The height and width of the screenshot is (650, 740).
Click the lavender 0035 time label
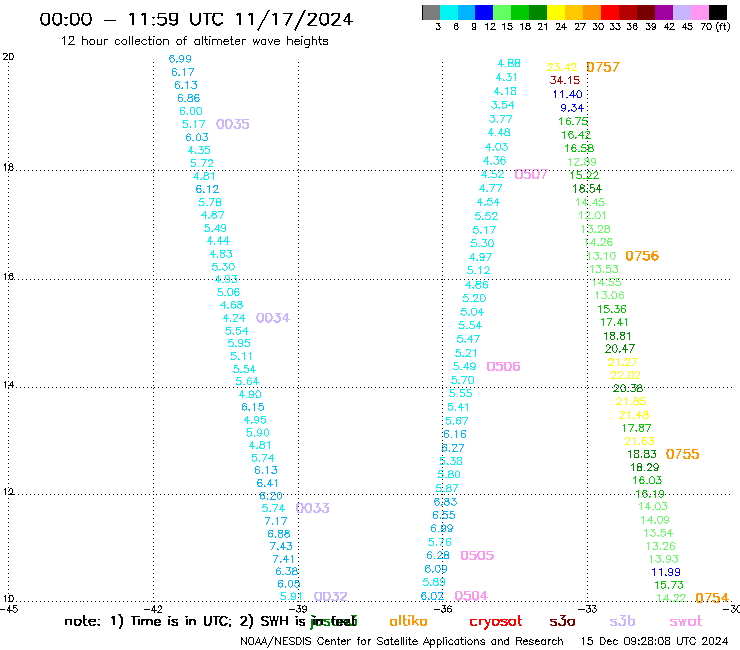tap(233, 124)
